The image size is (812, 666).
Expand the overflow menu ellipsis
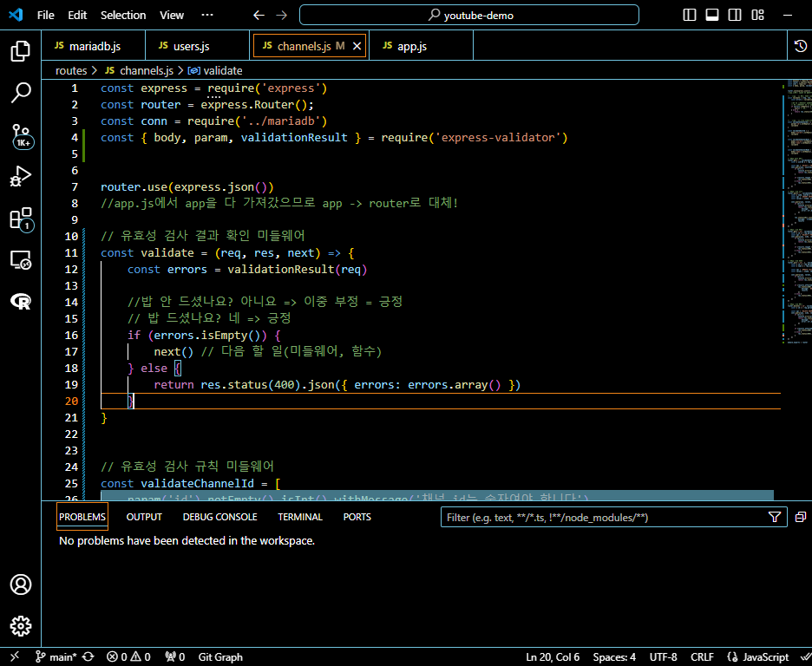click(207, 15)
